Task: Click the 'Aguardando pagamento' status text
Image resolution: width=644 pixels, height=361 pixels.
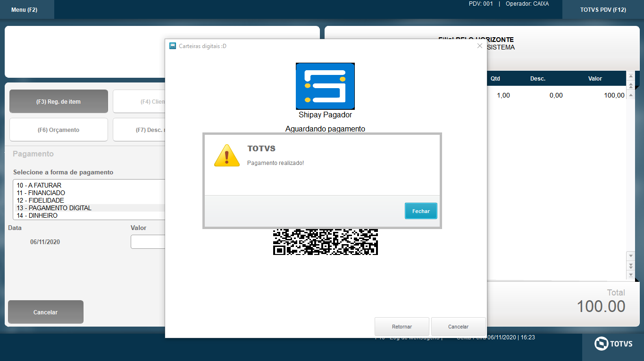Action: (325, 129)
